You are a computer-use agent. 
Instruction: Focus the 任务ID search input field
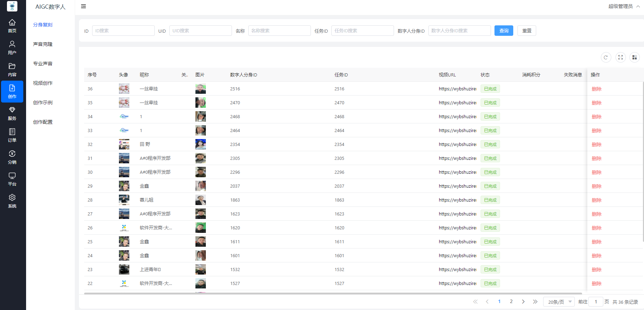click(362, 31)
